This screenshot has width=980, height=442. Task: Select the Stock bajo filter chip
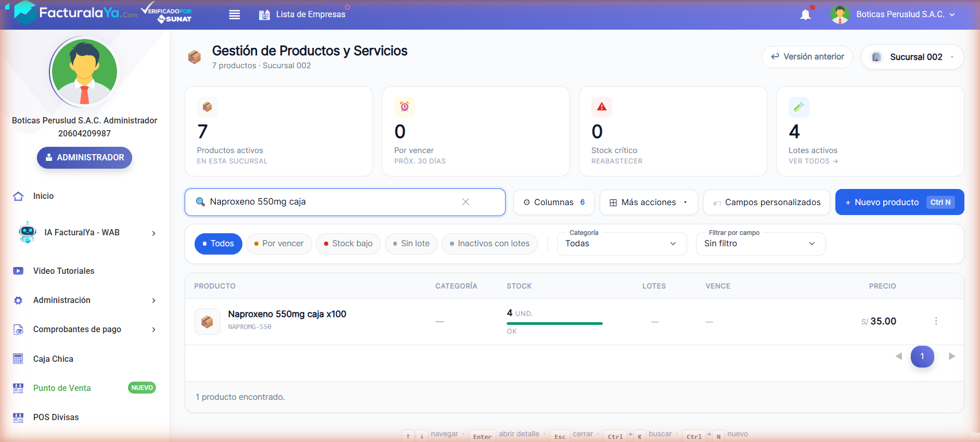348,244
